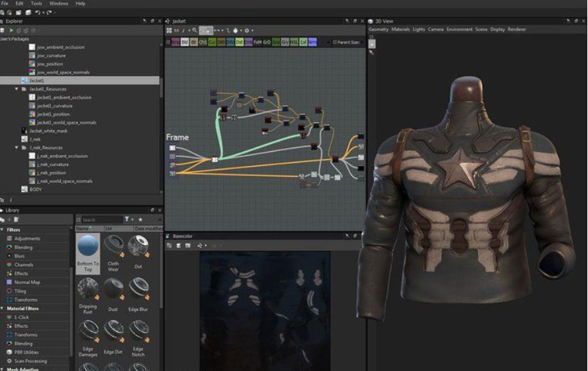This screenshot has height=371, width=588.
Task: Float the 3D View panel
Action: click(576, 21)
